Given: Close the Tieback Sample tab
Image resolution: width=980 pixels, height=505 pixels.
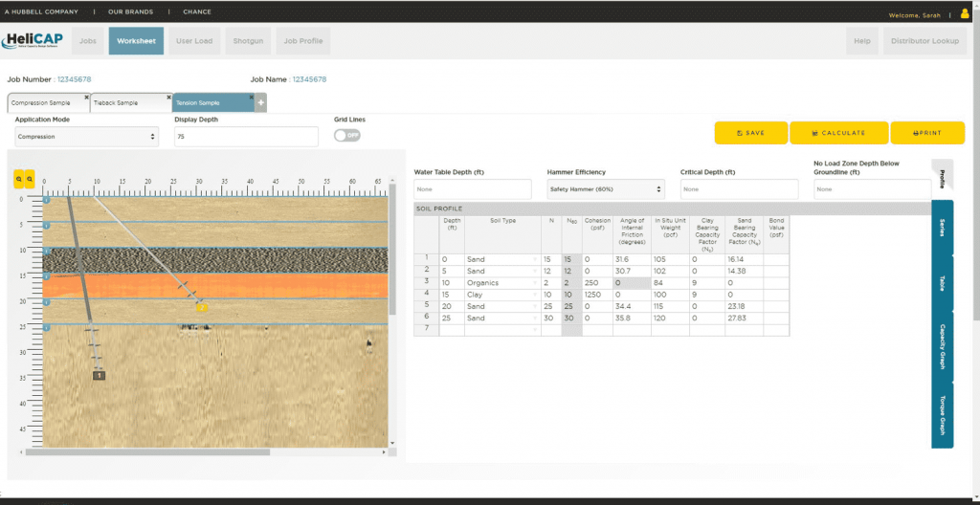Looking at the screenshot, I should coord(167,98).
